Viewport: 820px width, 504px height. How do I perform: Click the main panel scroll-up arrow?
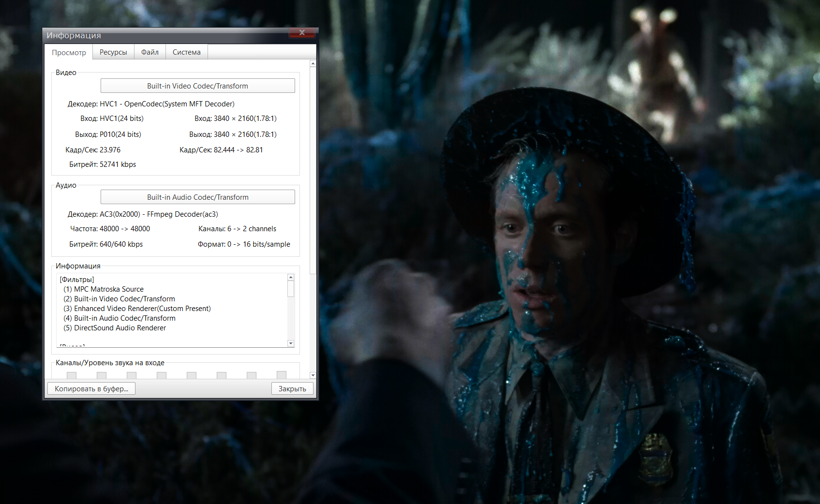pos(313,63)
